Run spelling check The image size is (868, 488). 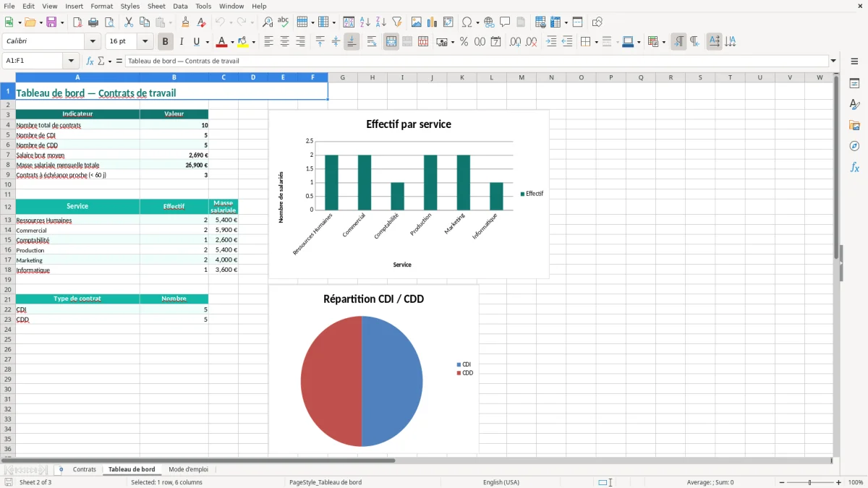tap(284, 22)
